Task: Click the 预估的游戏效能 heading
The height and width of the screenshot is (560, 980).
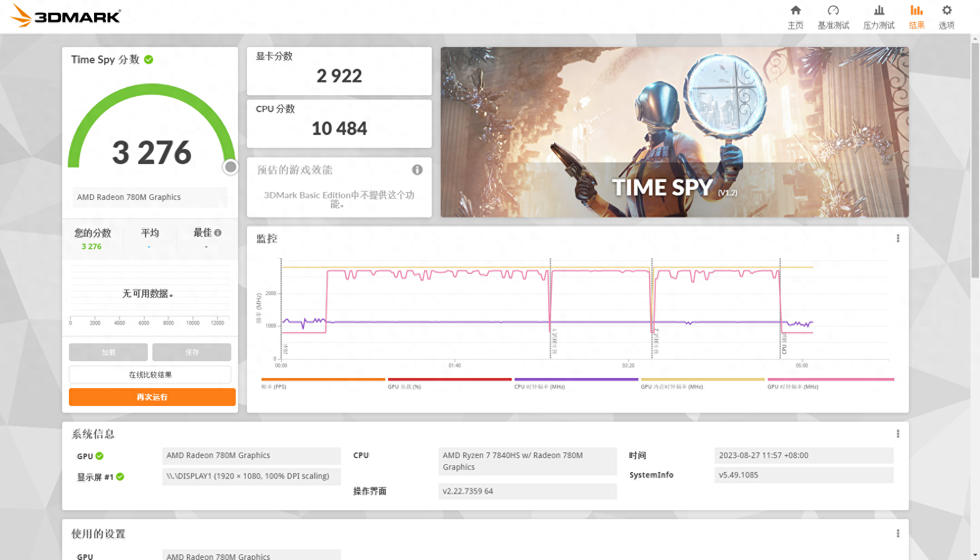Action: coord(295,170)
